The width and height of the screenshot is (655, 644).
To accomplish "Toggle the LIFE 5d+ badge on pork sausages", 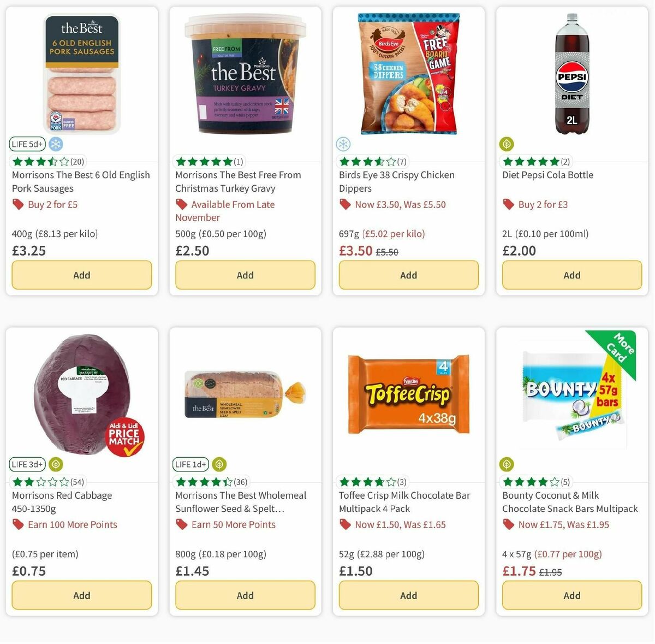I will point(27,144).
